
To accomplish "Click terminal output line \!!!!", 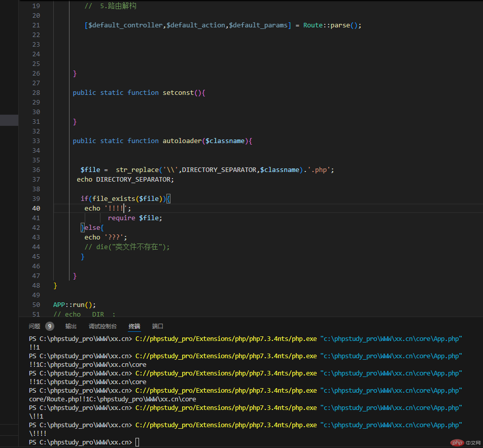I will (38, 433).
